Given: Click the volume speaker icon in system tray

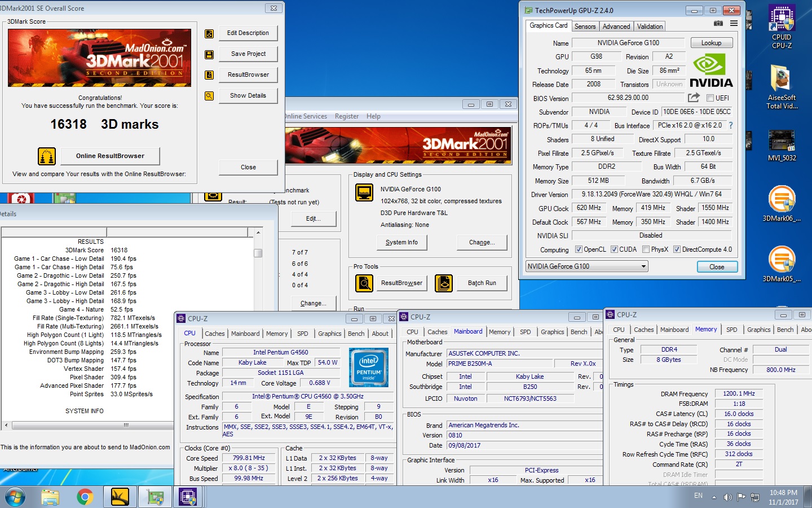Looking at the screenshot, I should [x=727, y=497].
